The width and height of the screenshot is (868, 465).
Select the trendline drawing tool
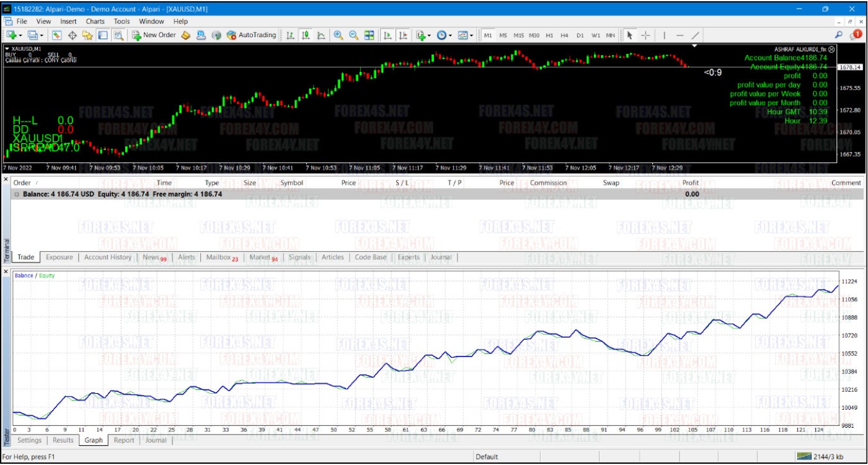695,35
